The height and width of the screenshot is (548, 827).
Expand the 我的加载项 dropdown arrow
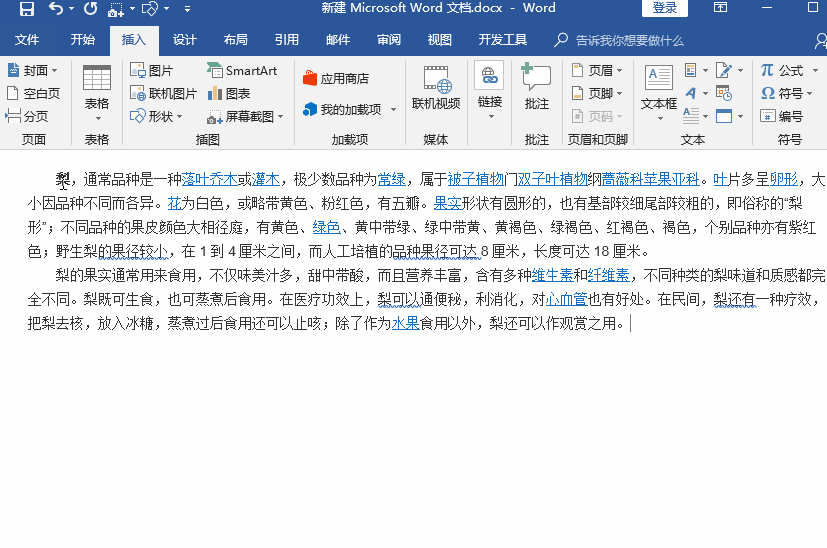click(393, 110)
